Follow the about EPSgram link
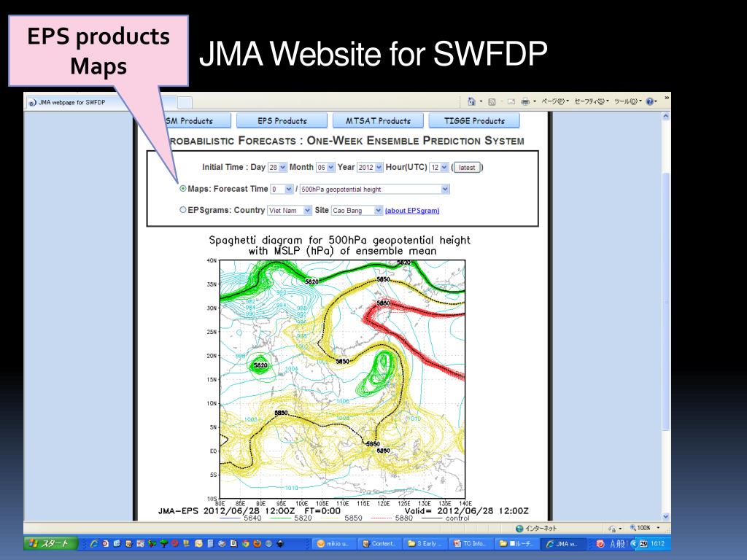 pos(412,211)
